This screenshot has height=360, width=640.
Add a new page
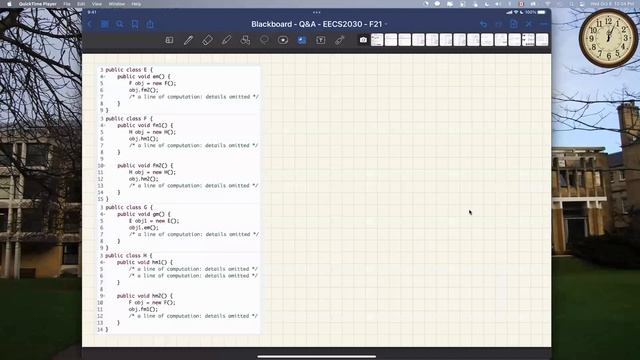tap(514, 24)
